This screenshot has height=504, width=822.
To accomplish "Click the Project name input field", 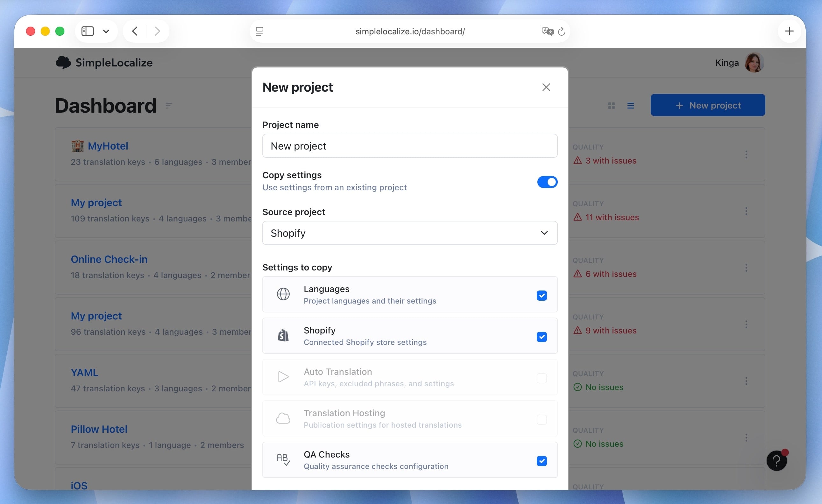I will (x=410, y=146).
